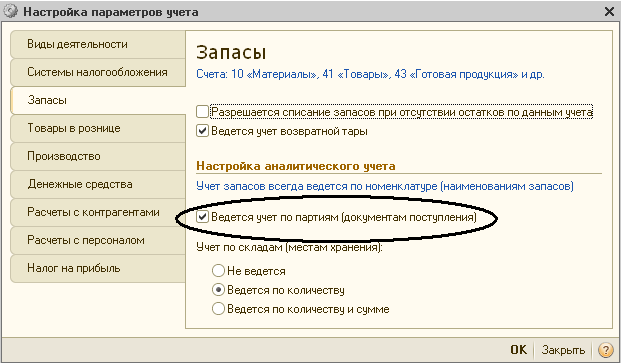
Task: Open help with the question mark icon
Action: click(606, 350)
